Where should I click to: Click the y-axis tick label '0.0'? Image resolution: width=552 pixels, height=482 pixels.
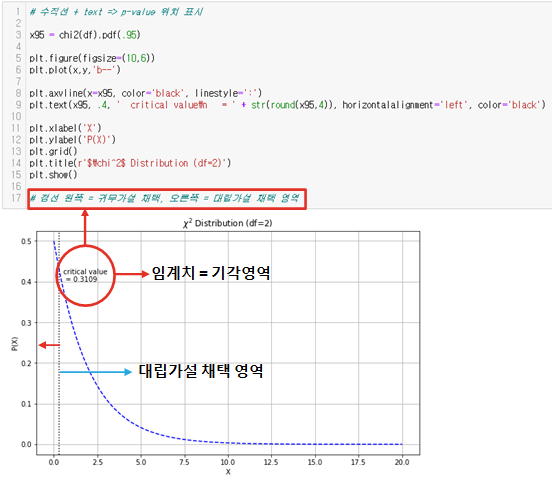(x=26, y=444)
